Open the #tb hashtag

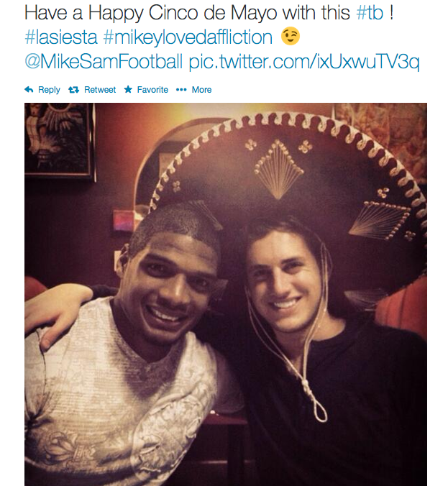point(370,13)
